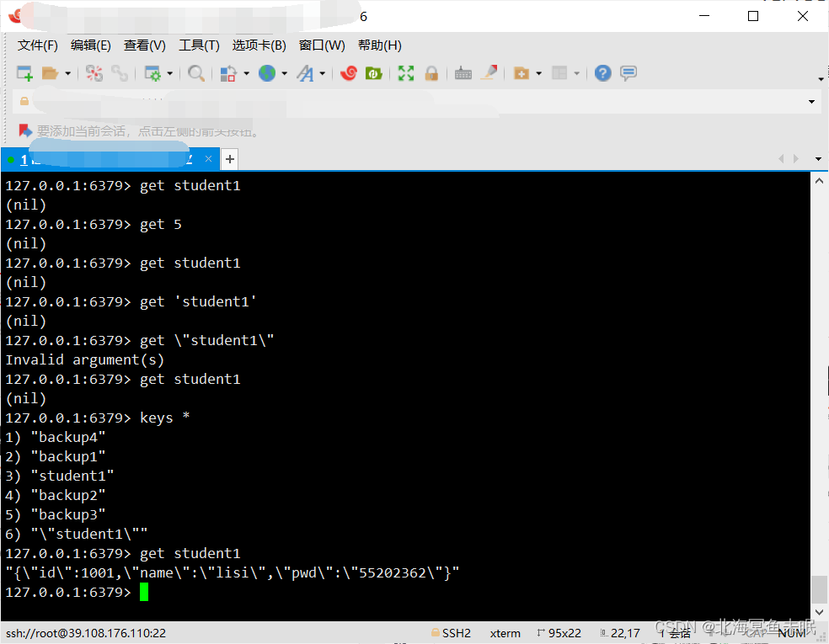The image size is (829, 644).
Task: Click terminal scrollbar down arrow
Action: click(x=819, y=612)
